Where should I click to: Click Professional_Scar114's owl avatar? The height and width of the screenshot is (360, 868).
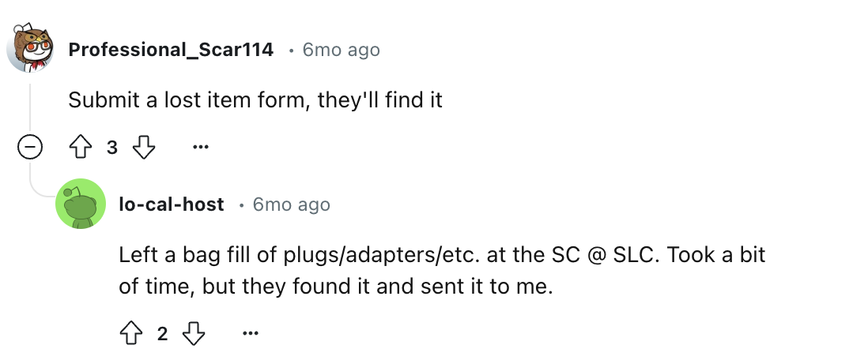(x=30, y=48)
